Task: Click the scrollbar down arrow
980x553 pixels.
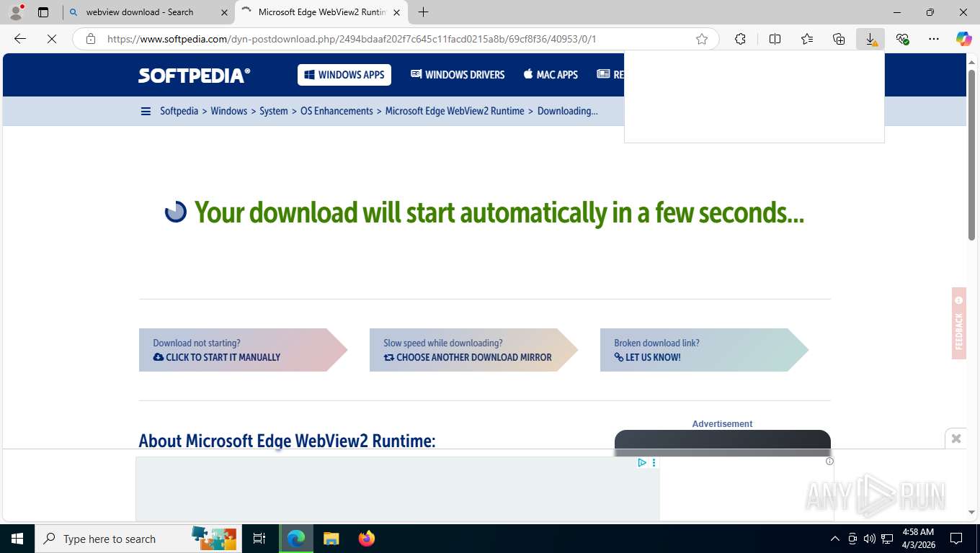Action: point(972,513)
